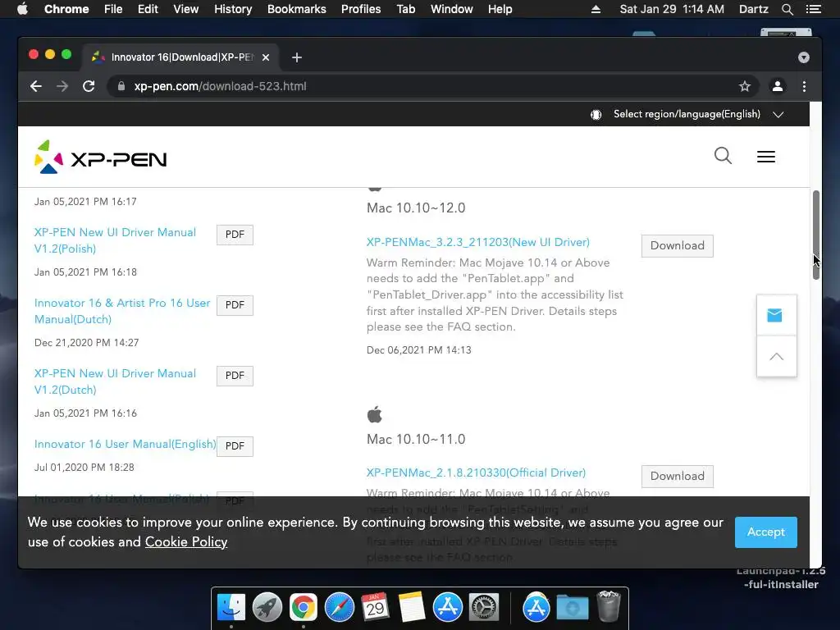The height and width of the screenshot is (630, 840).
Task: Open a new tab with the plus icon
Action: pyautogui.click(x=297, y=57)
